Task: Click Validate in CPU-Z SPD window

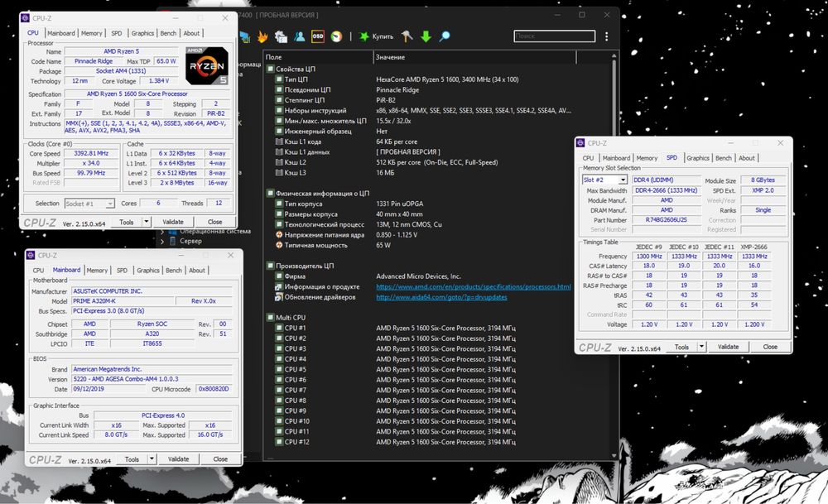Action: (728, 347)
